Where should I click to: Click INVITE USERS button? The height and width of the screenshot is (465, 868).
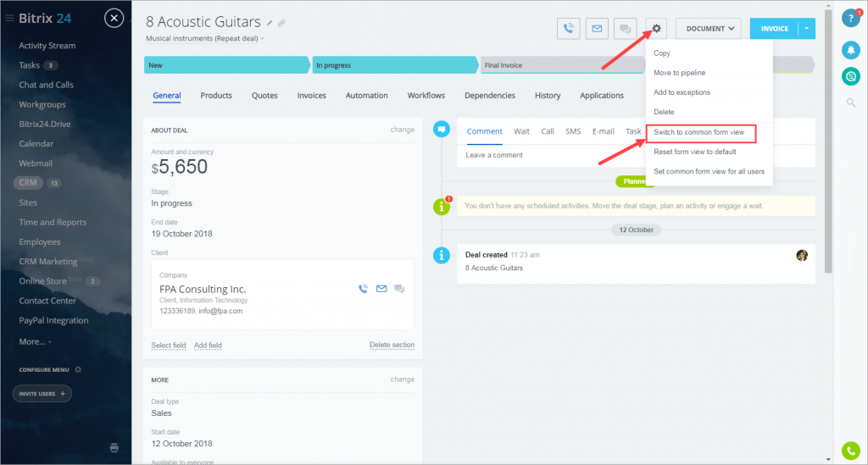click(x=42, y=394)
